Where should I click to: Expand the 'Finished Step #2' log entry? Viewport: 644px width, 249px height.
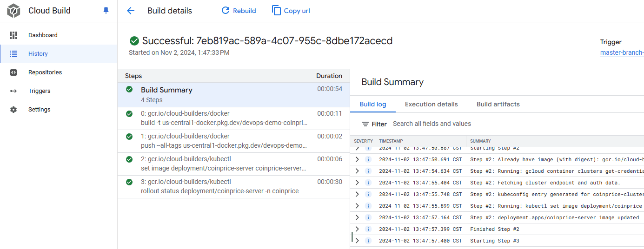[x=357, y=229]
